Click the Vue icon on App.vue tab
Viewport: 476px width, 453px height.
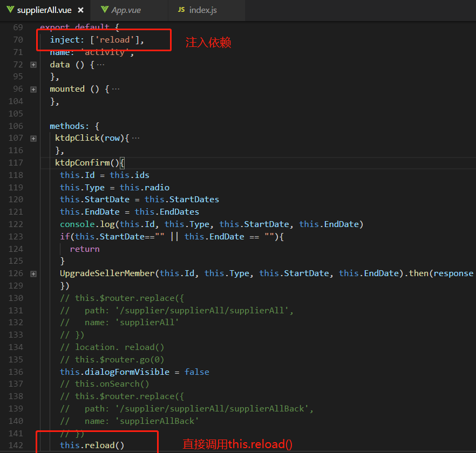[105, 9]
